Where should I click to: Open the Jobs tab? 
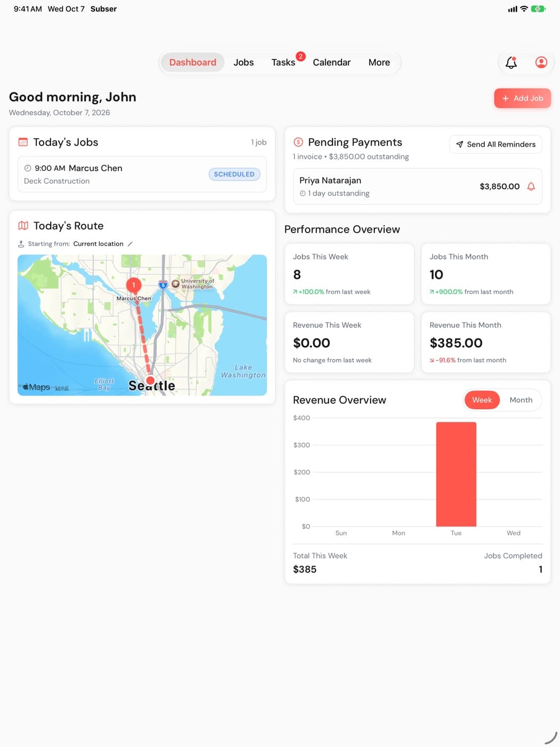point(244,62)
